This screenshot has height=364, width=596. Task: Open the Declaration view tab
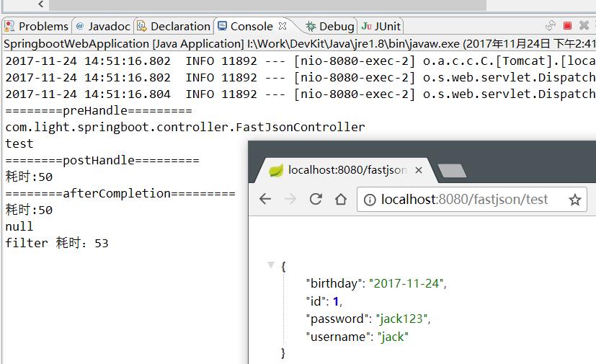coord(174,26)
